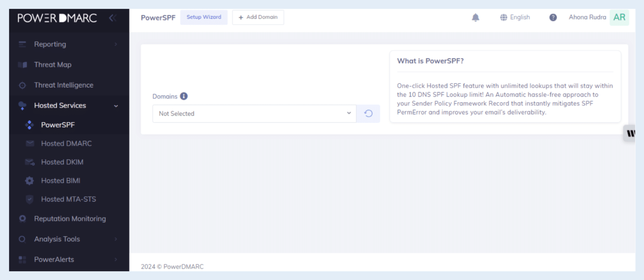Screen dimensions: 644x280
Task: Click the Hosted MTA-STS shield icon
Action: click(30, 199)
